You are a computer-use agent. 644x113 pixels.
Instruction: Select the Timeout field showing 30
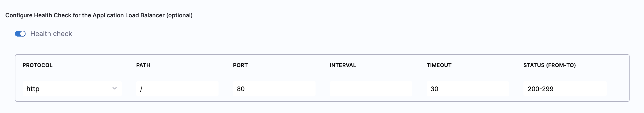pyautogui.click(x=468, y=89)
